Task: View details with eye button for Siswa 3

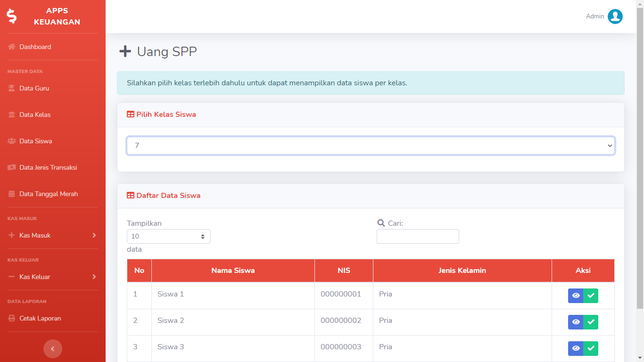Action: point(576,348)
